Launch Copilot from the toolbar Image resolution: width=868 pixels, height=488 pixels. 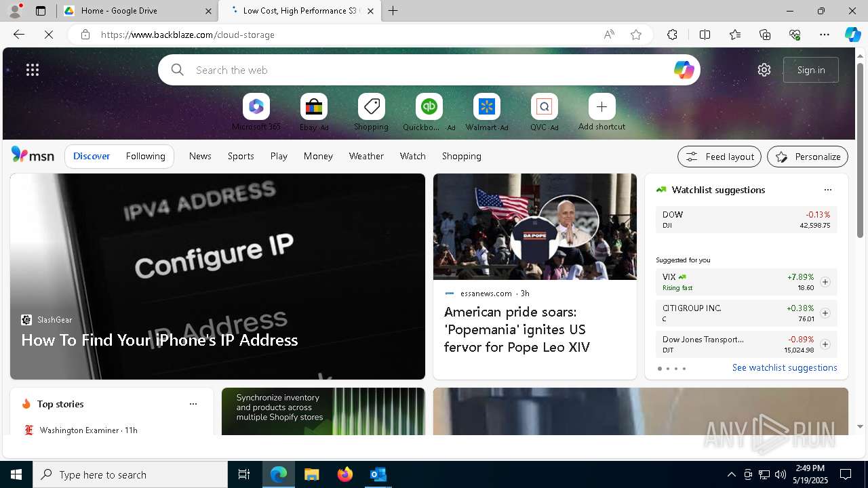click(852, 35)
